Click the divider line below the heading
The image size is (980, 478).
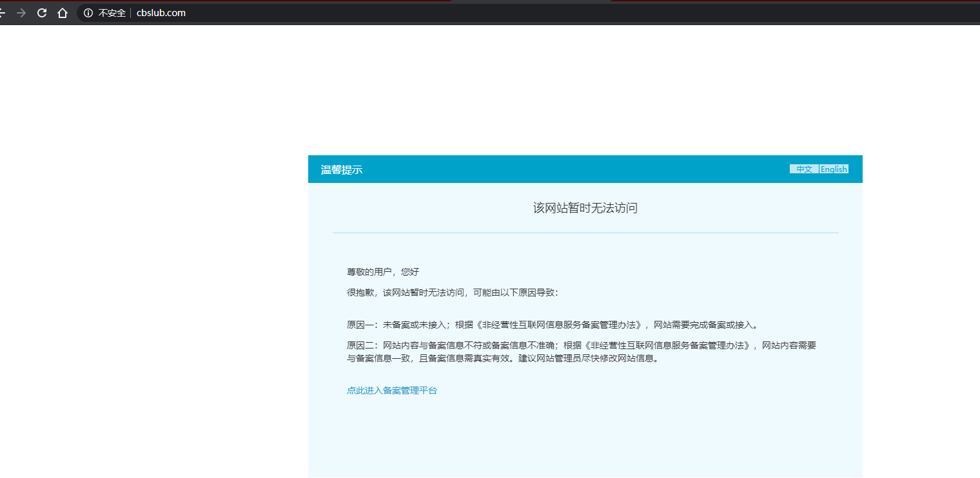[585, 233]
